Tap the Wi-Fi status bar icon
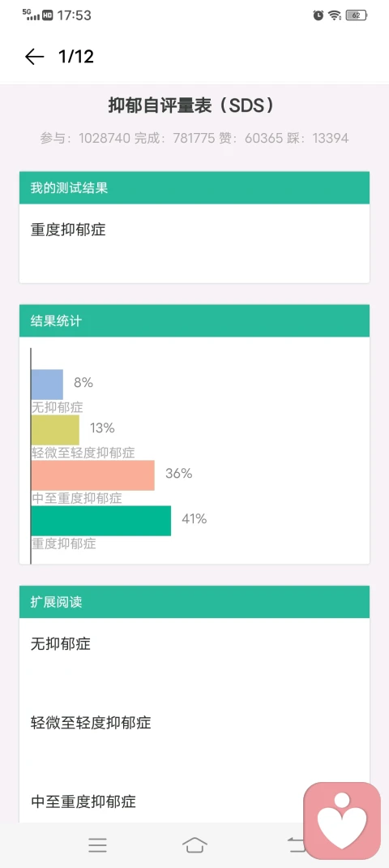 (x=335, y=15)
